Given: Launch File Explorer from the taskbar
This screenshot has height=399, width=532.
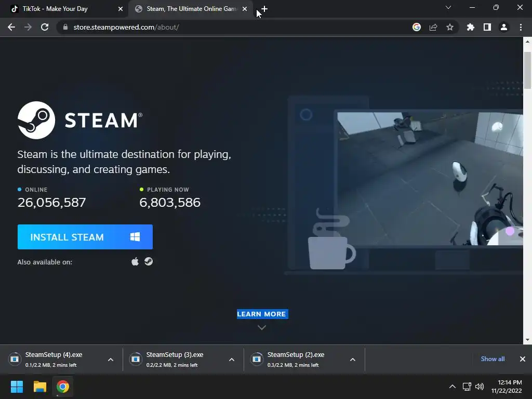Looking at the screenshot, I should click(x=39, y=387).
